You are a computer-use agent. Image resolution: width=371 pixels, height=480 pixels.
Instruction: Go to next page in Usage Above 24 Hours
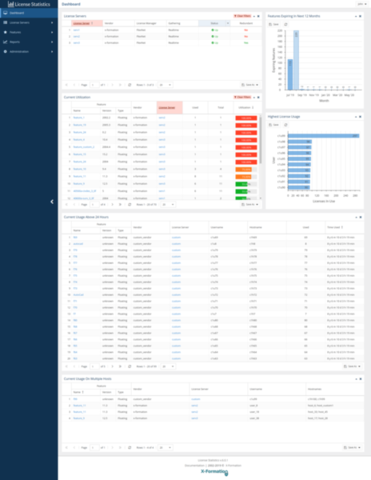click(112, 367)
